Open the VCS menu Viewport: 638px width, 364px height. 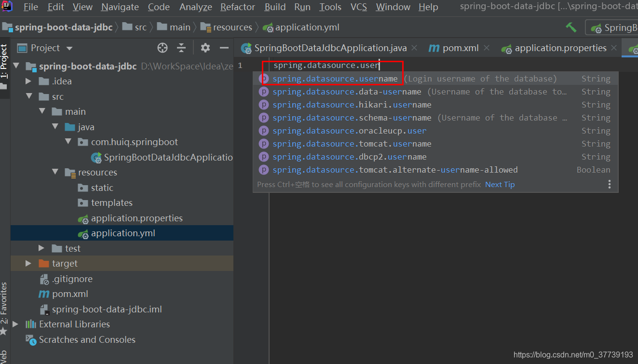359,7
